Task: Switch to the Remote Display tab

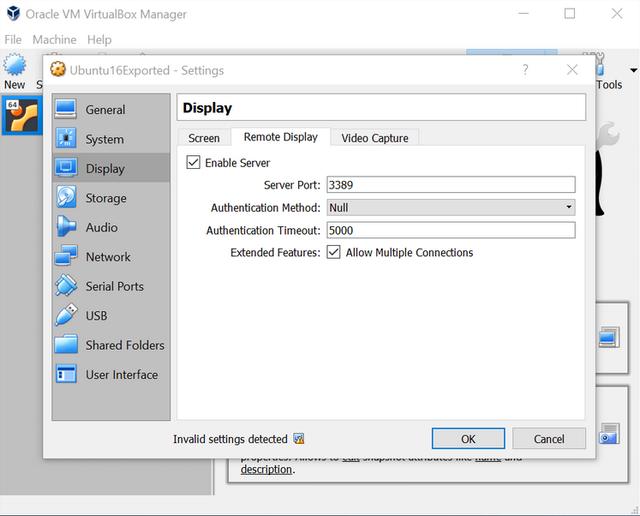Action: point(280,137)
